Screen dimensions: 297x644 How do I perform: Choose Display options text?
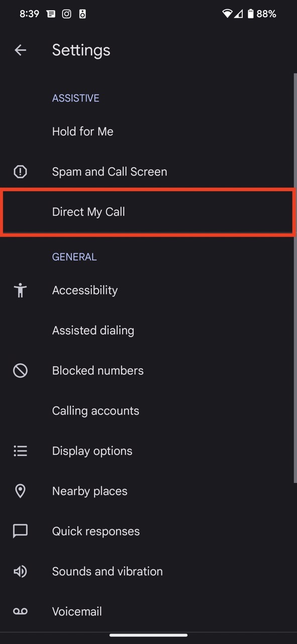(x=92, y=451)
